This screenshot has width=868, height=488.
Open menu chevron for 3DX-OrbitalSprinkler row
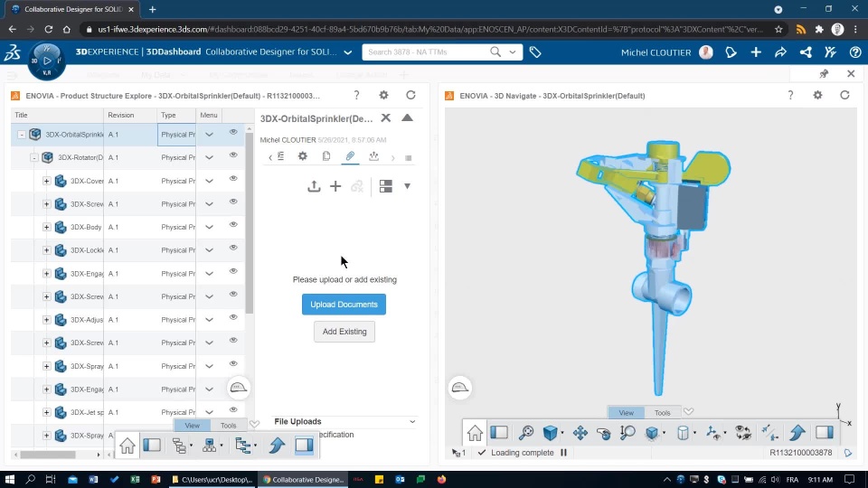209,135
